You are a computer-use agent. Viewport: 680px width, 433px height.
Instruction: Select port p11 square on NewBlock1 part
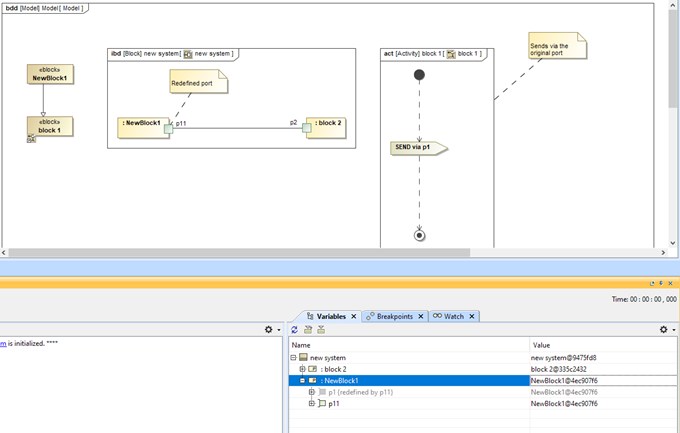(x=169, y=128)
